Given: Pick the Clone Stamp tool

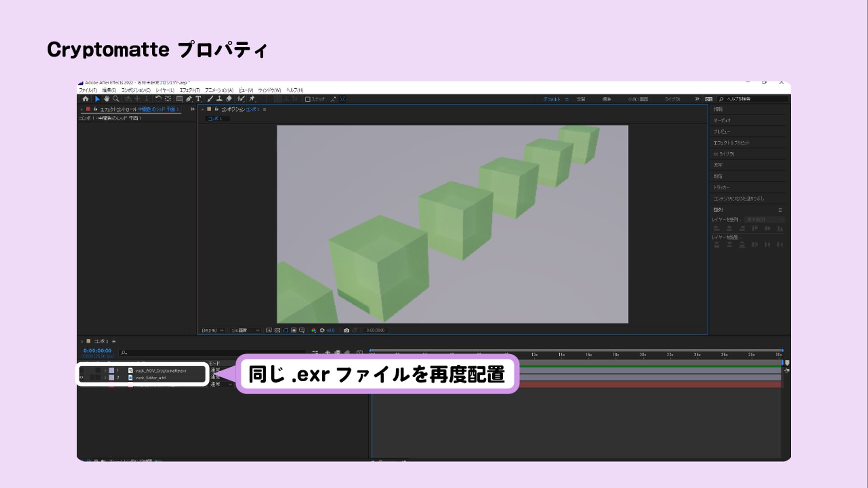Looking at the screenshot, I should pyautogui.click(x=220, y=99).
